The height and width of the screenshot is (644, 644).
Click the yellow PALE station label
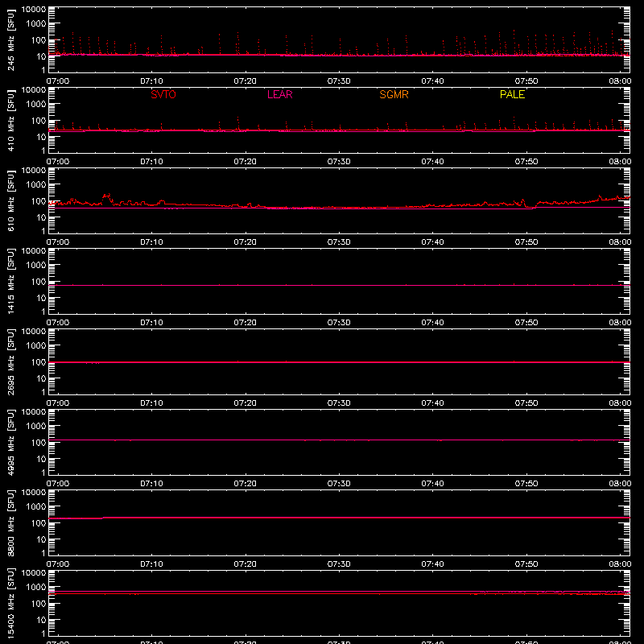(512, 94)
